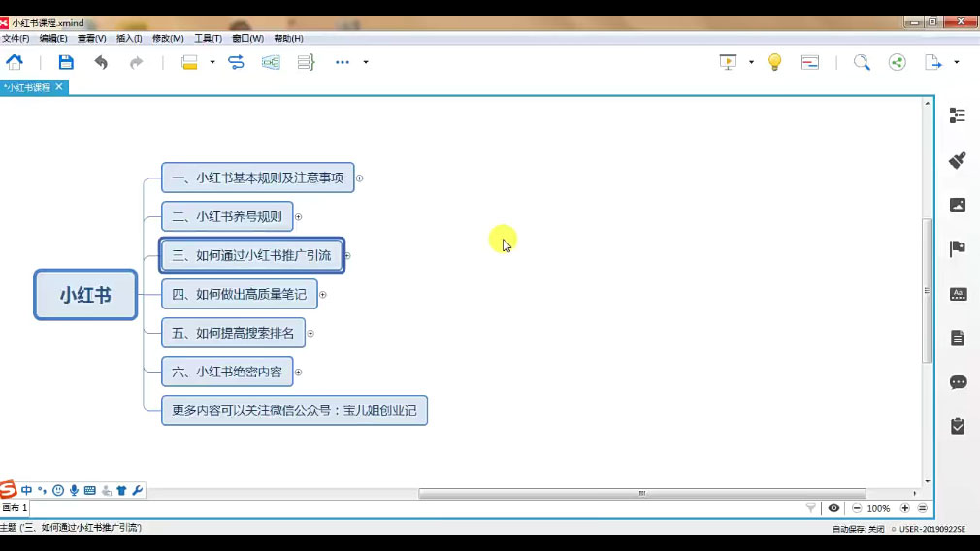Viewport: 980px width, 551px height.
Task: Open the 工具(T) menu
Action: click(208, 38)
